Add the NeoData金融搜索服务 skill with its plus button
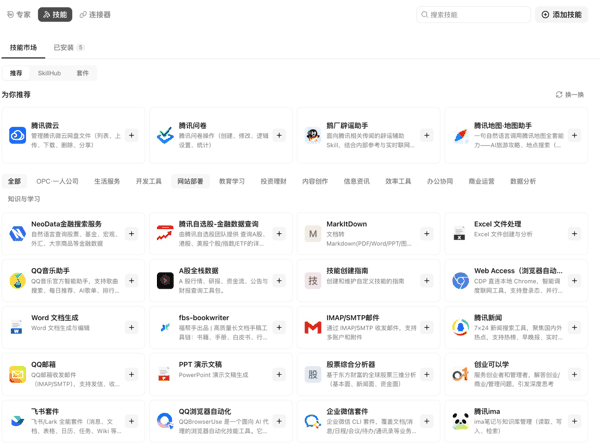600x444 pixels. [x=131, y=234]
